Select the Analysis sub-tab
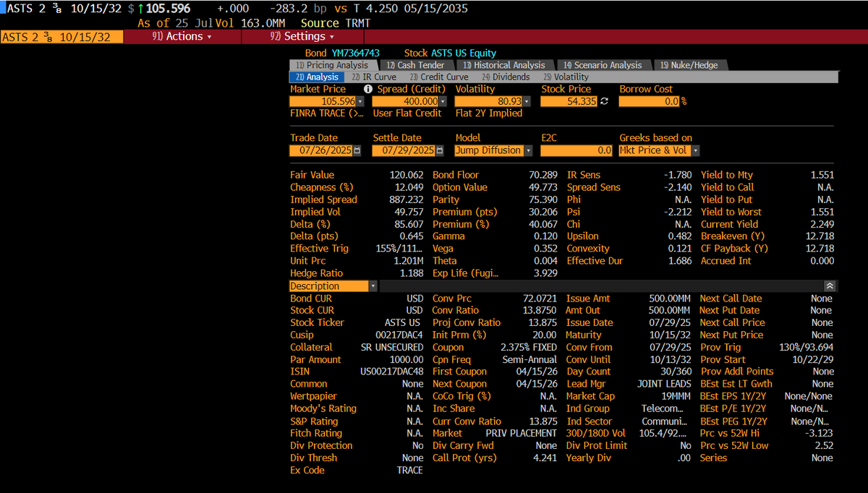868x493 pixels. [x=316, y=77]
